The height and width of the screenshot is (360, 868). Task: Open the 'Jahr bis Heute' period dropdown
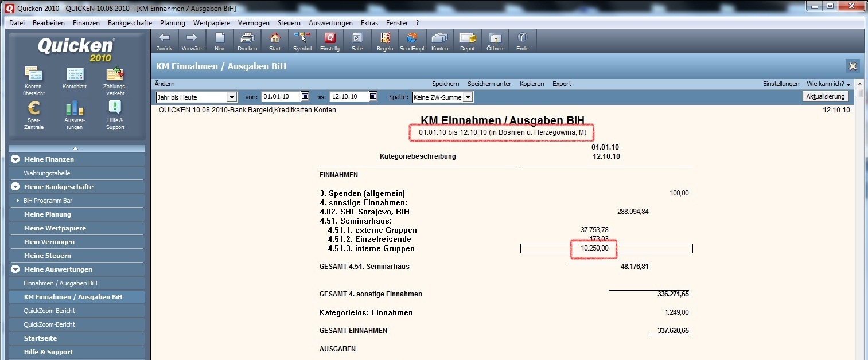pyautogui.click(x=232, y=97)
